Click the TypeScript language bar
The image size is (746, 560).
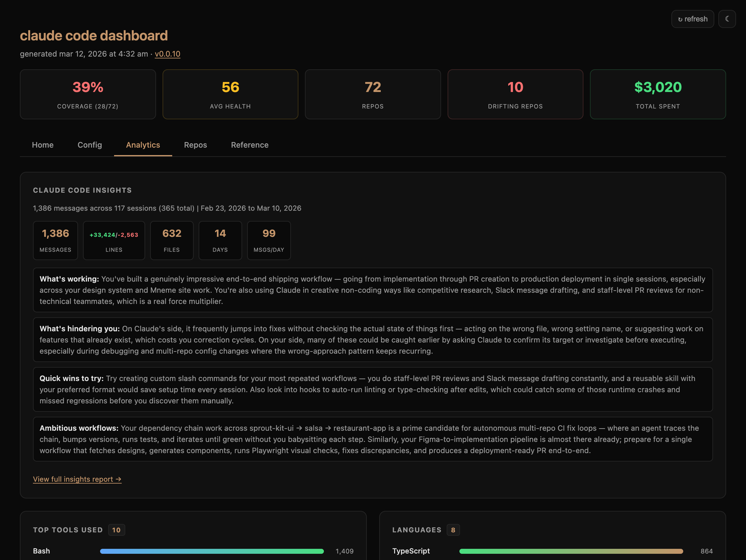click(x=571, y=551)
